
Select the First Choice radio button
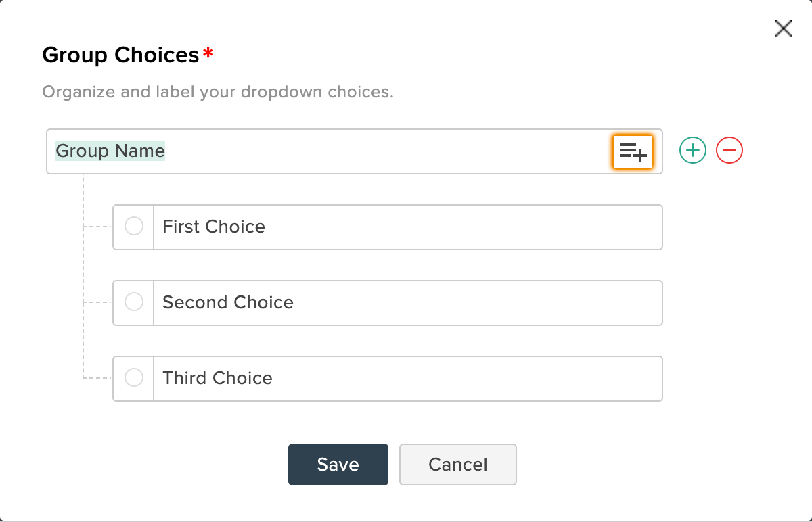click(x=134, y=226)
